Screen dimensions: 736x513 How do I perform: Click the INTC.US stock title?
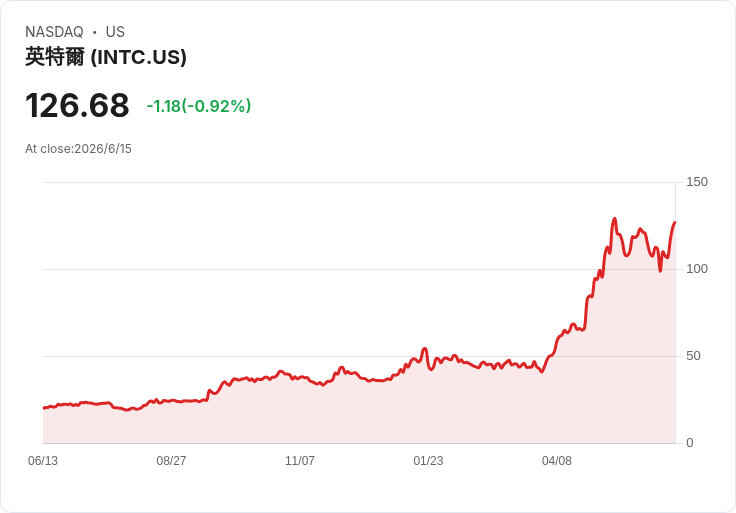tap(106, 57)
